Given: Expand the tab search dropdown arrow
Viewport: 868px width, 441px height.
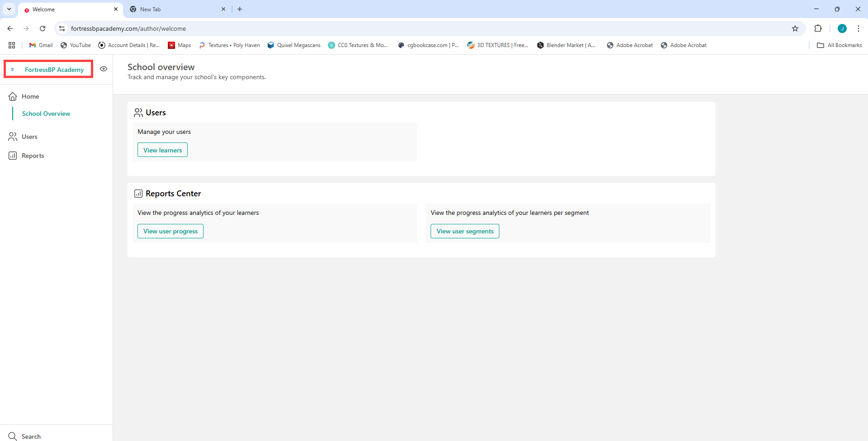Looking at the screenshot, I should click(x=9, y=9).
